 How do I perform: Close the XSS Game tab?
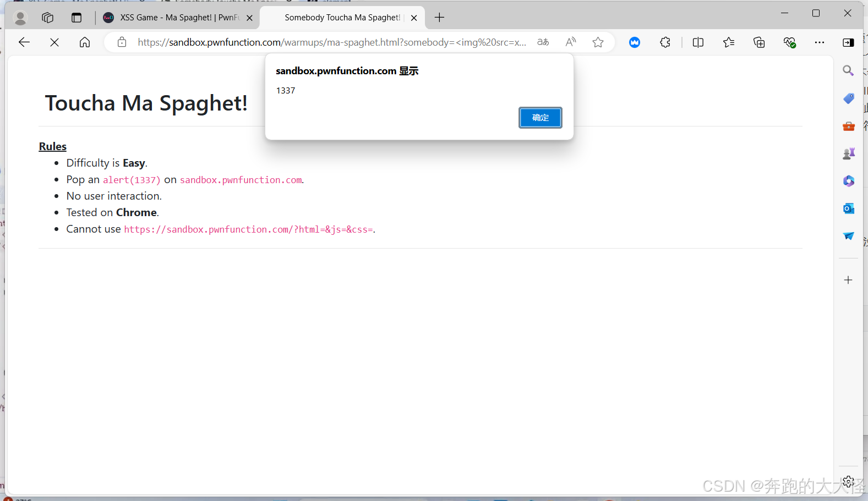[249, 18]
